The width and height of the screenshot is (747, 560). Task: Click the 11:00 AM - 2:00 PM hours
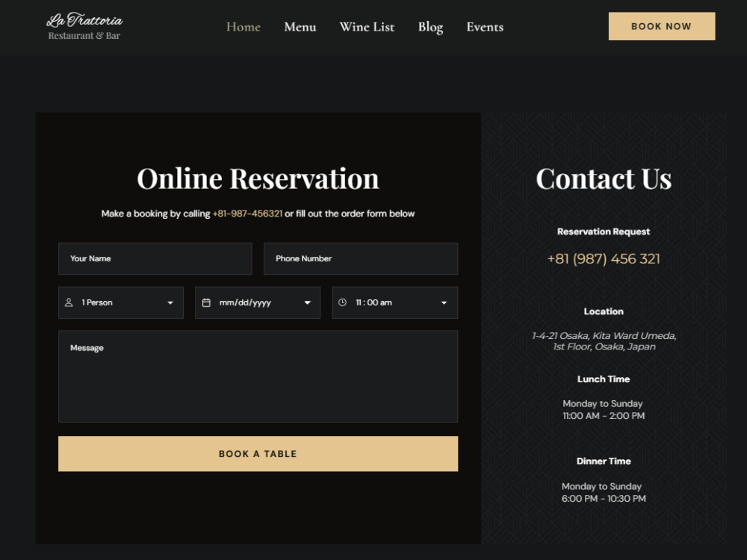[604, 416]
